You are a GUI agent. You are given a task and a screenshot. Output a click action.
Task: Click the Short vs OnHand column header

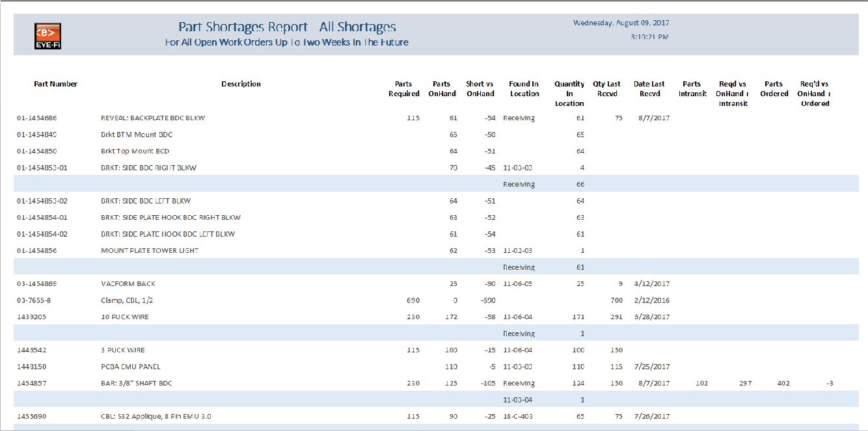click(480, 89)
